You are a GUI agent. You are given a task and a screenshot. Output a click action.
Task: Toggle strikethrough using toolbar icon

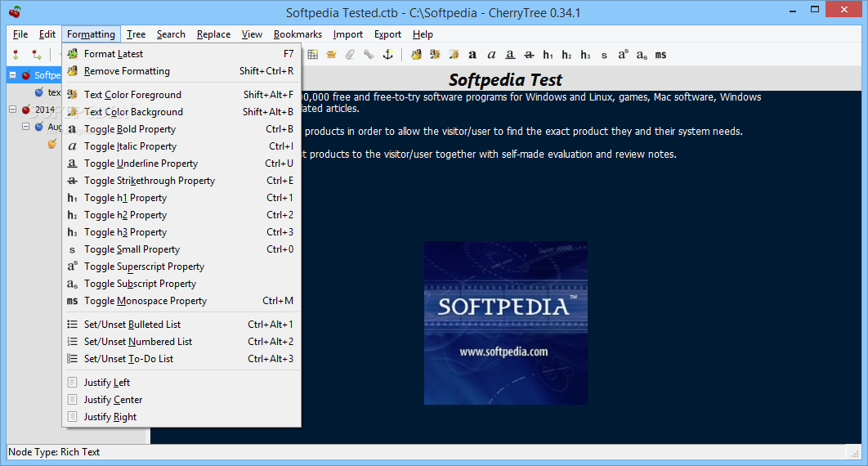[x=529, y=54]
